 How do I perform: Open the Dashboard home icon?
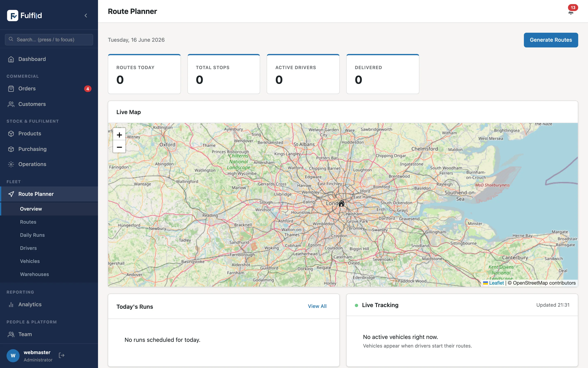click(11, 59)
